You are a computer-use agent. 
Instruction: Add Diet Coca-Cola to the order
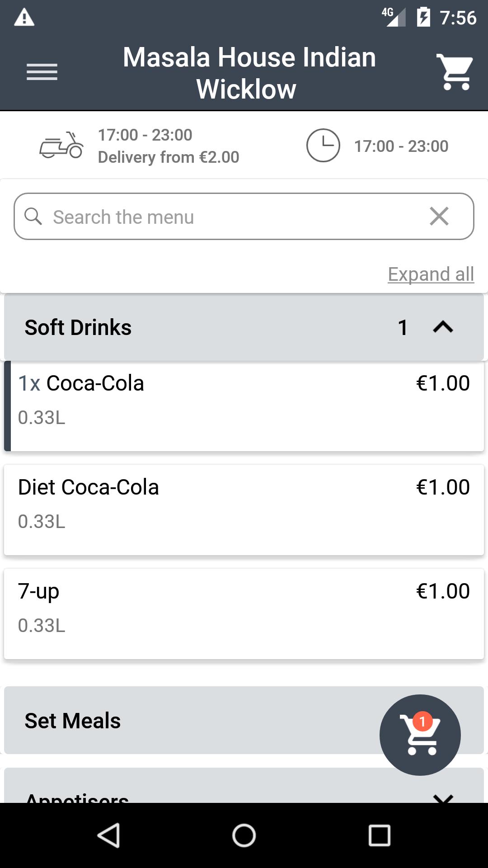pos(244,510)
